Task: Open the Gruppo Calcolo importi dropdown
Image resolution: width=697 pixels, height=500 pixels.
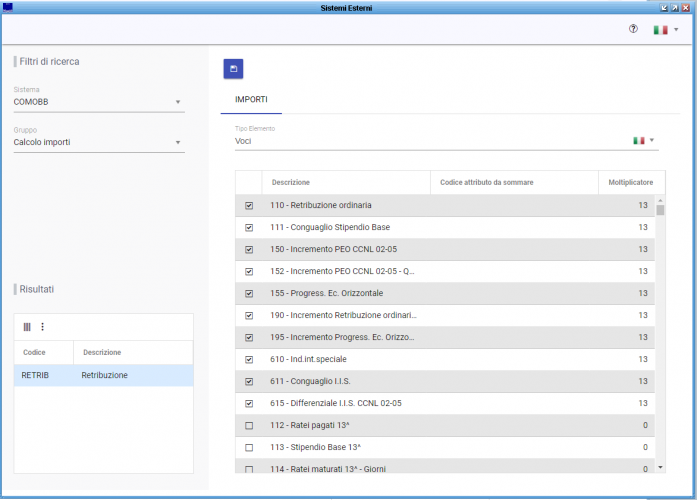Action: coord(99,142)
